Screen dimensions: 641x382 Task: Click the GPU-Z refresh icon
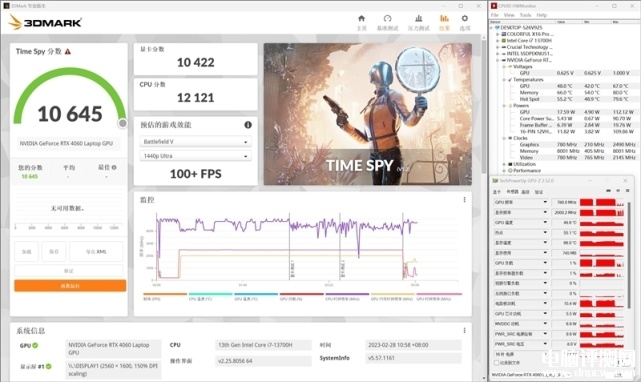(618, 191)
